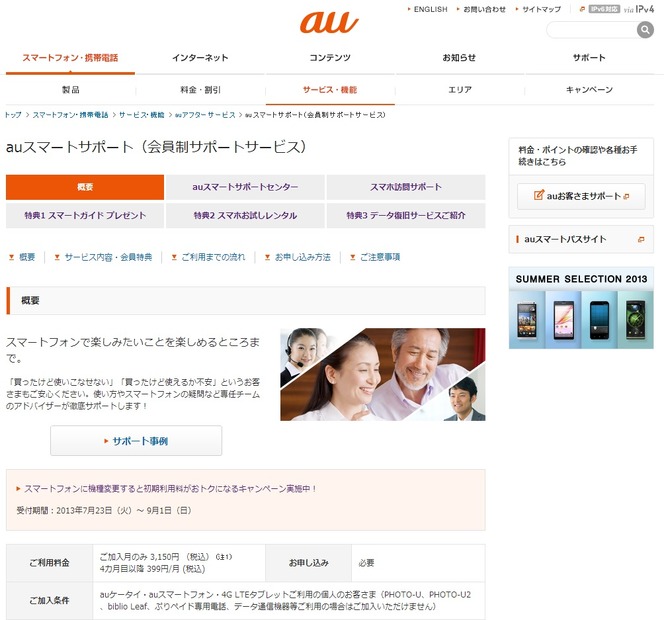
Task: Click the arrow icon before ご注意事項
Action: click(353, 257)
